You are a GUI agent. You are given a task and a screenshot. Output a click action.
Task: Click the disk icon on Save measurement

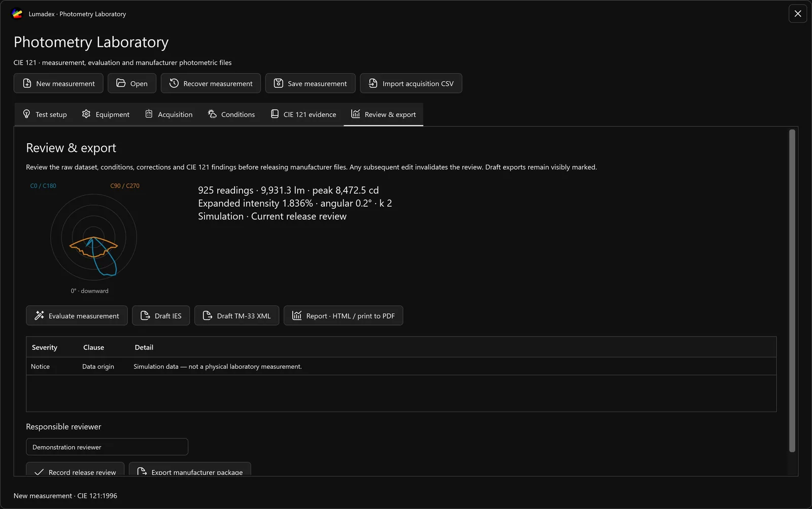pyautogui.click(x=279, y=83)
